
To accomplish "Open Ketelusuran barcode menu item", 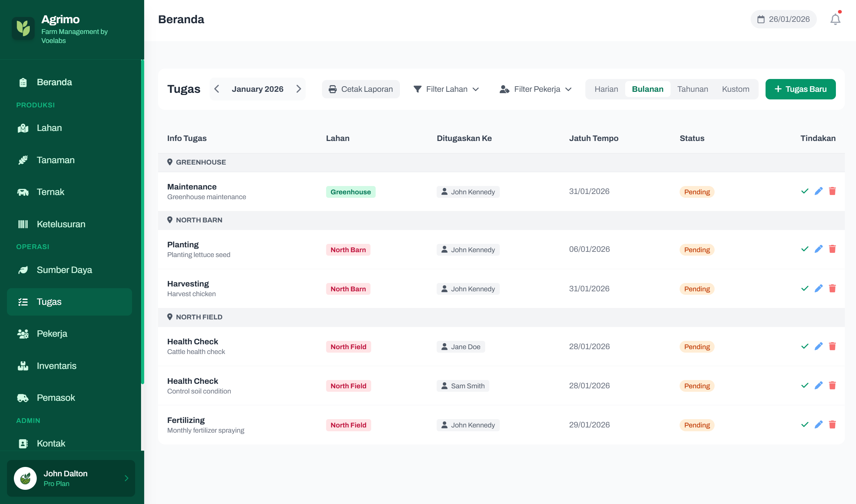I will pyautogui.click(x=61, y=224).
